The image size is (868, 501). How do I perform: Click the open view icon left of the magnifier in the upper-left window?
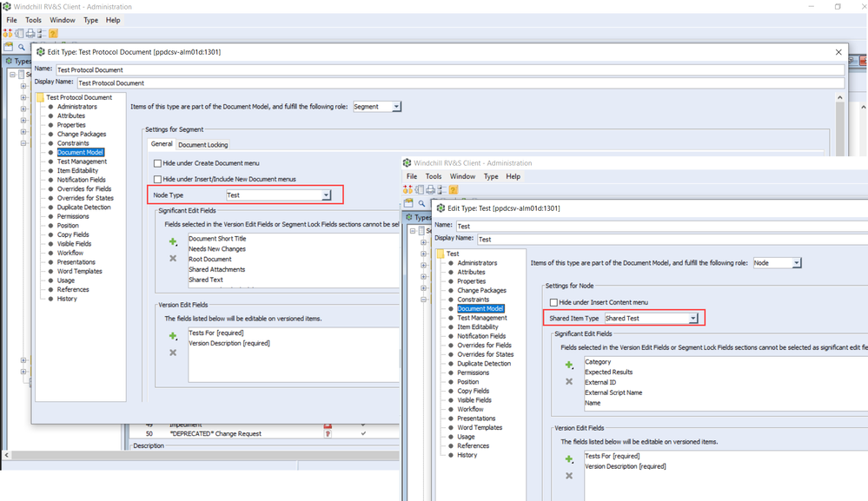tap(9, 47)
